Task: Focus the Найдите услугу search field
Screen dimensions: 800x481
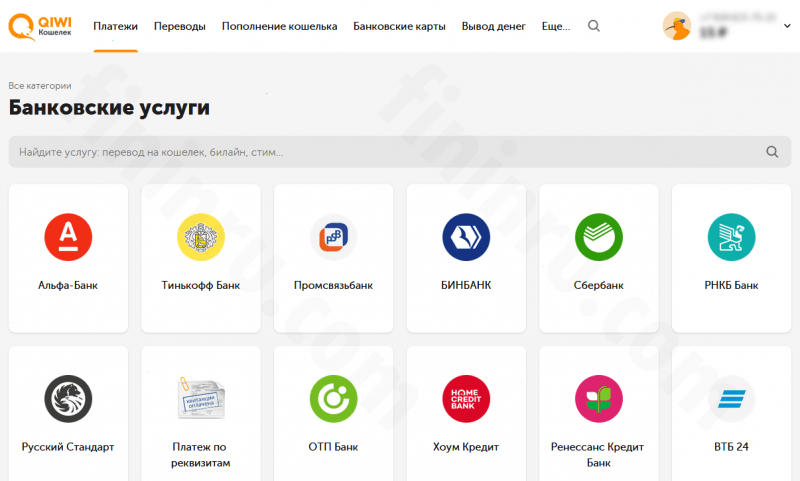Action: pyautogui.click(x=399, y=151)
